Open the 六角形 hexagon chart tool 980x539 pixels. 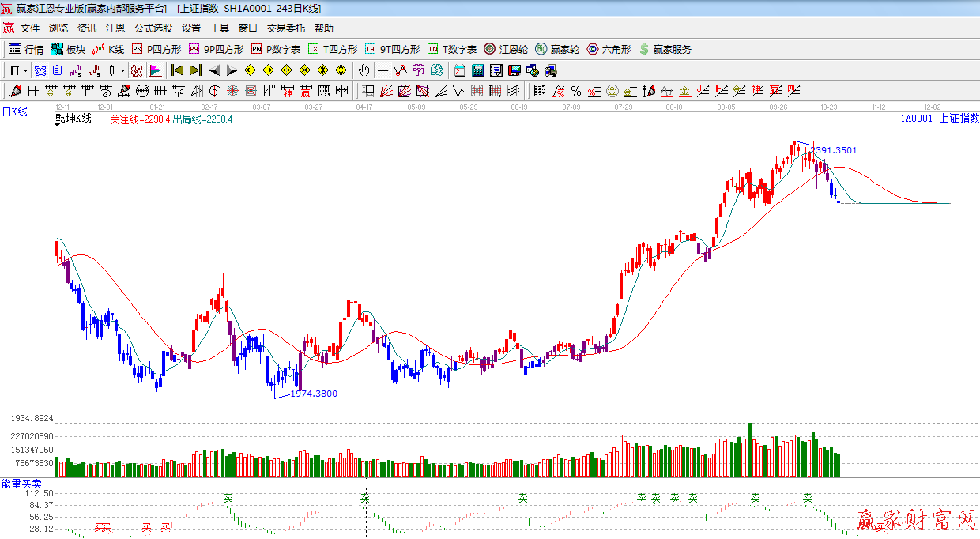[609, 49]
